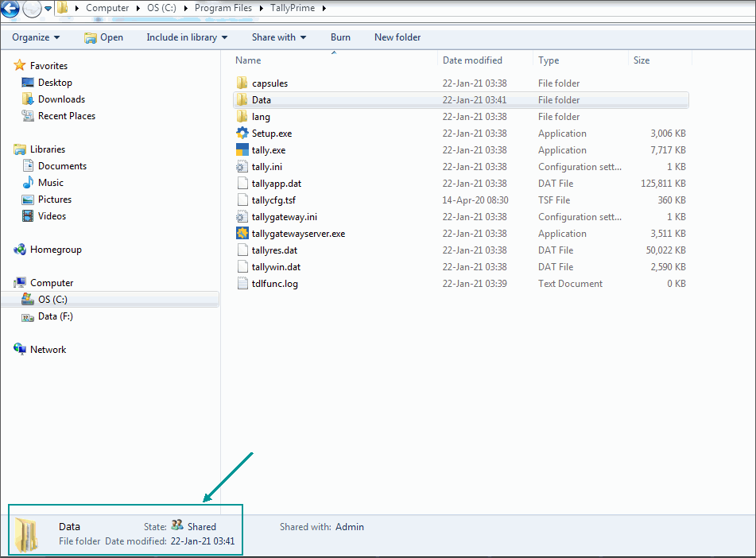Select the capsules folder icon
The width and height of the screenshot is (756, 558).
pos(242,83)
